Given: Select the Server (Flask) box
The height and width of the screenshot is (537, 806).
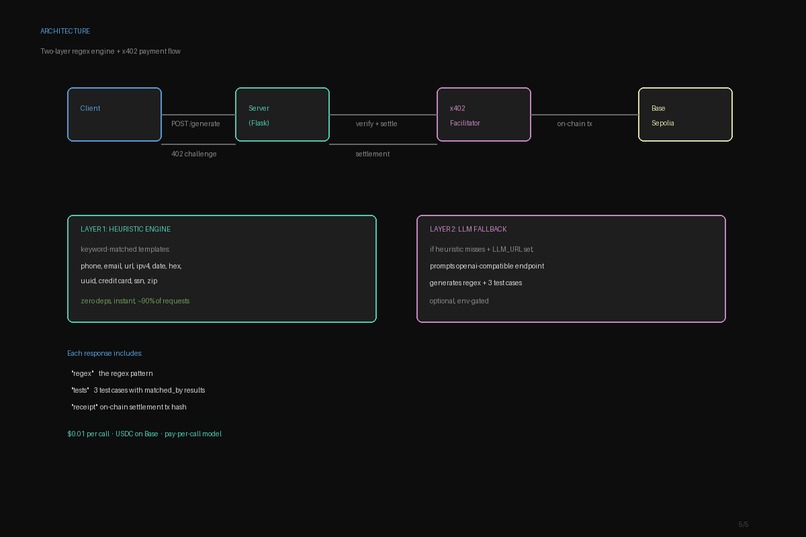Looking at the screenshot, I should [282, 114].
